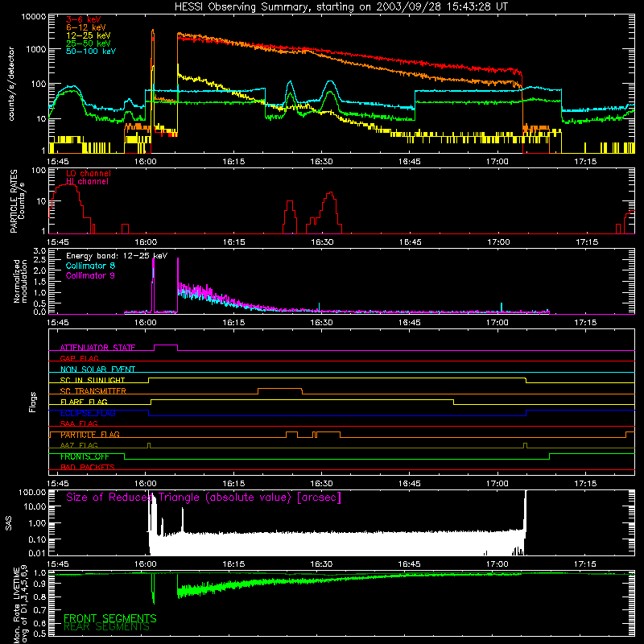Viewport: 644px width, 644px height.
Task: Click the BAD_PACKETS flag label
Action: tap(88, 467)
